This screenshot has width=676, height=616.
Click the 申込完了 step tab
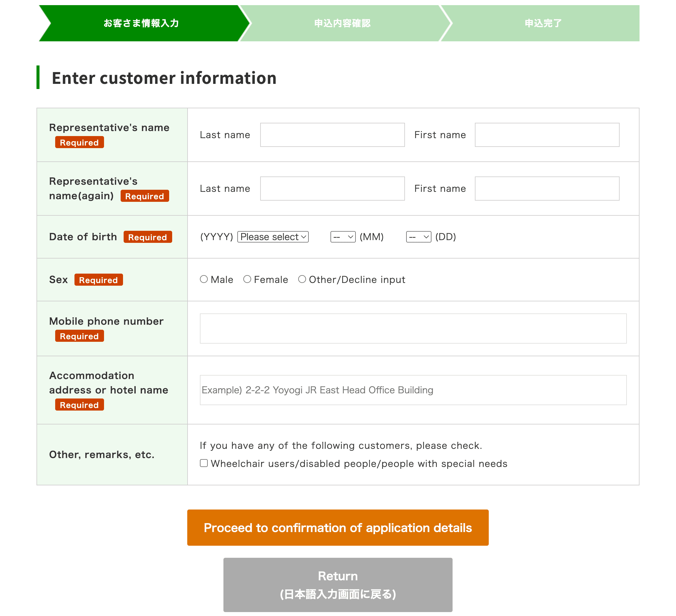(x=543, y=23)
